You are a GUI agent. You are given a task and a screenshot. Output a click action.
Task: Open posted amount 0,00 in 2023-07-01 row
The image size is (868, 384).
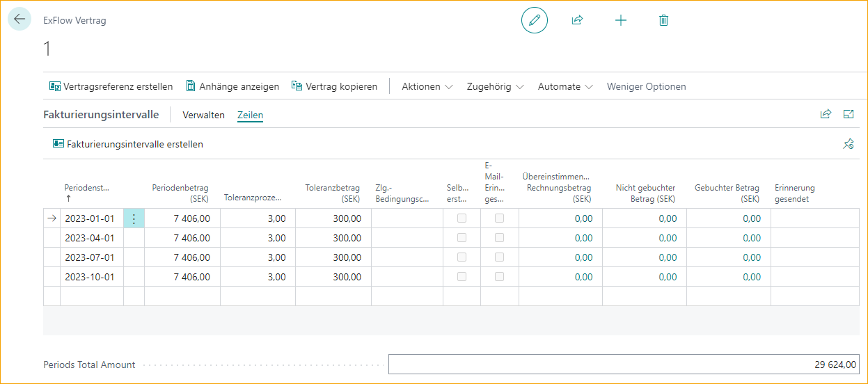coord(752,257)
